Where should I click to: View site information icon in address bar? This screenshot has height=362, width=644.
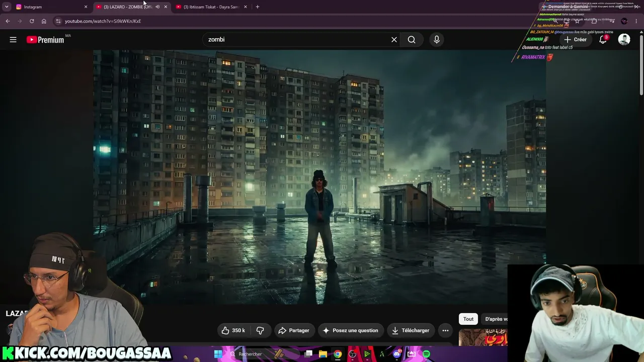pos(58,21)
